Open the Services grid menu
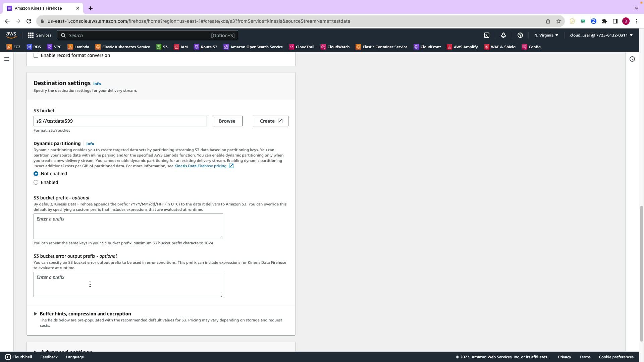Screen dimensions: 644x362 40,35
